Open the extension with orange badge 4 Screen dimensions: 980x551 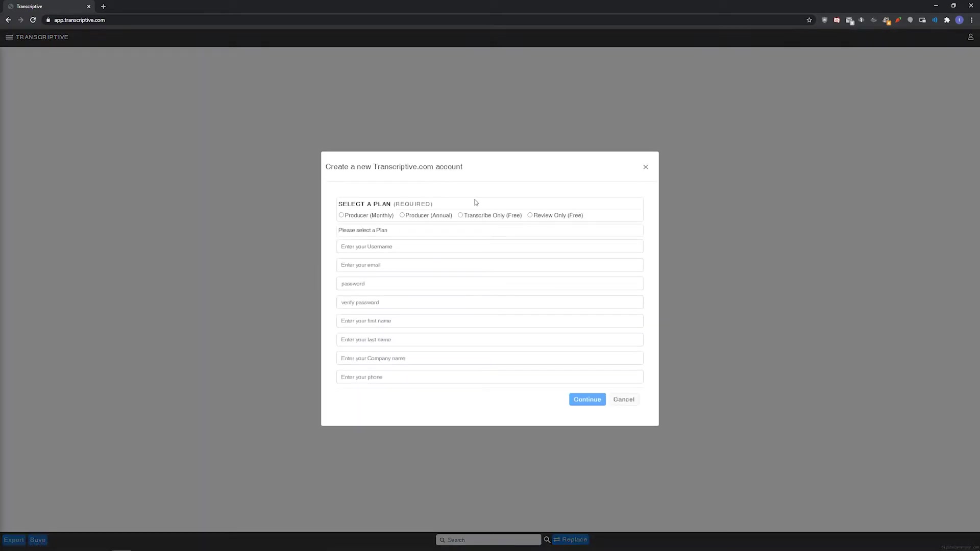pyautogui.click(x=887, y=20)
